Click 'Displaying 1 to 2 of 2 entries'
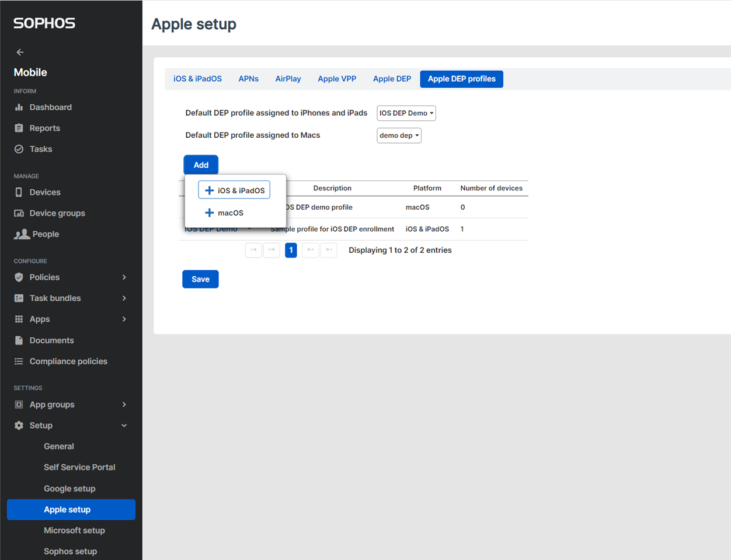The width and height of the screenshot is (731, 560). point(400,251)
